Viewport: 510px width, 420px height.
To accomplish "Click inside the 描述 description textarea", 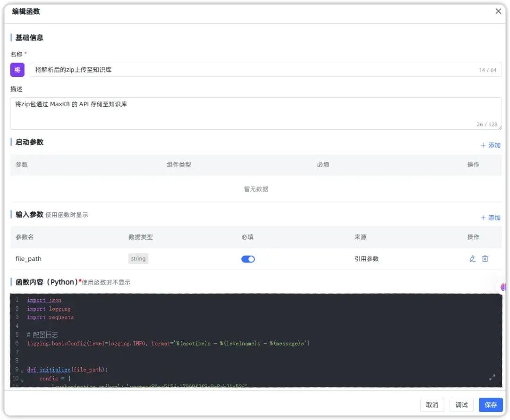I will click(255, 111).
